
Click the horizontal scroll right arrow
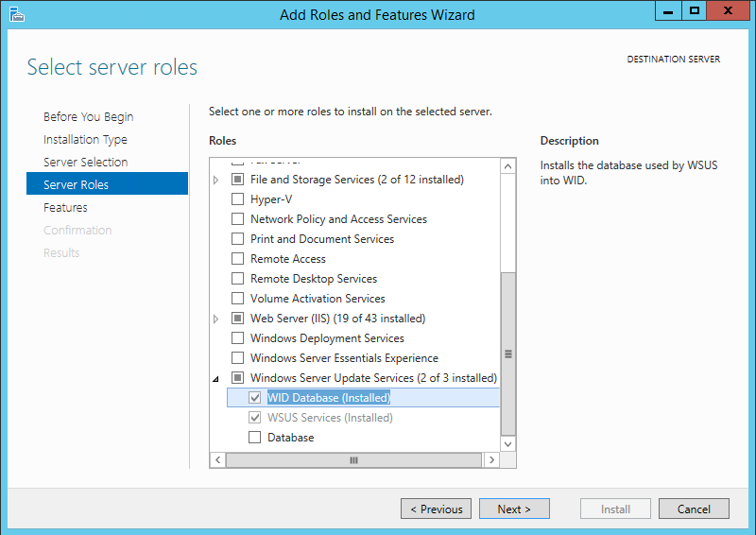tap(490, 459)
